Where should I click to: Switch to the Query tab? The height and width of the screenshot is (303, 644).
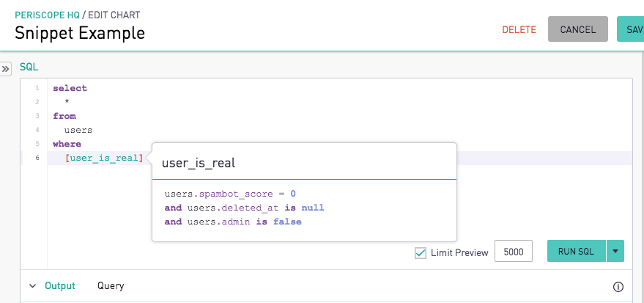(x=111, y=285)
